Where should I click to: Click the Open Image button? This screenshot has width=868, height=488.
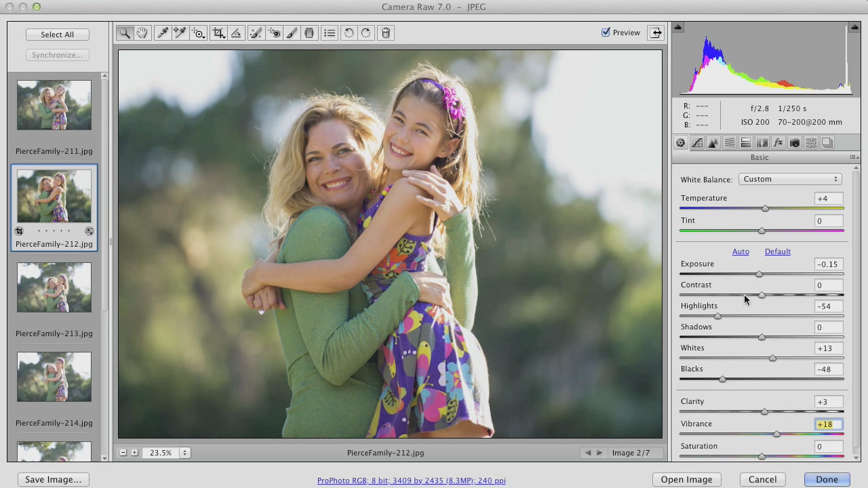tap(686, 479)
